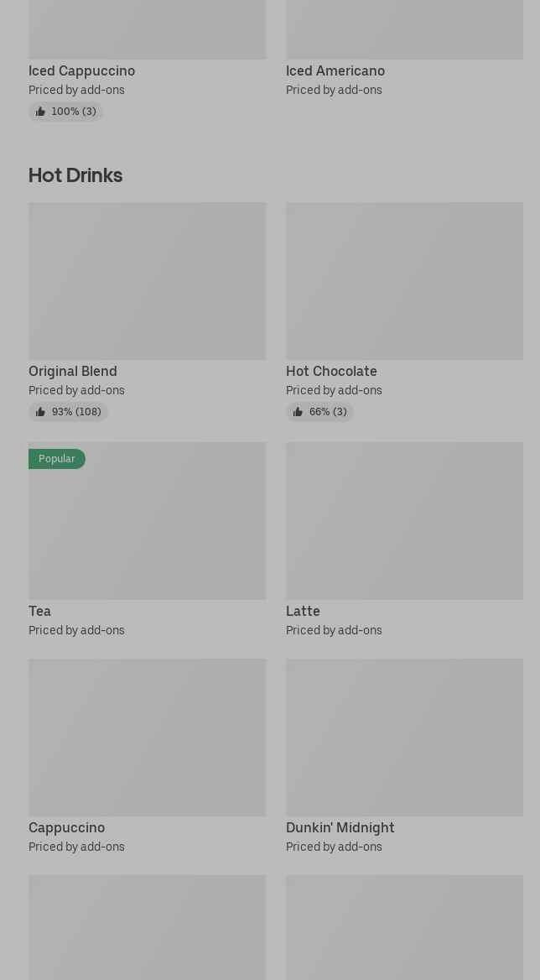Open the Latte product image
Image resolution: width=540 pixels, height=980 pixels.
(404, 520)
